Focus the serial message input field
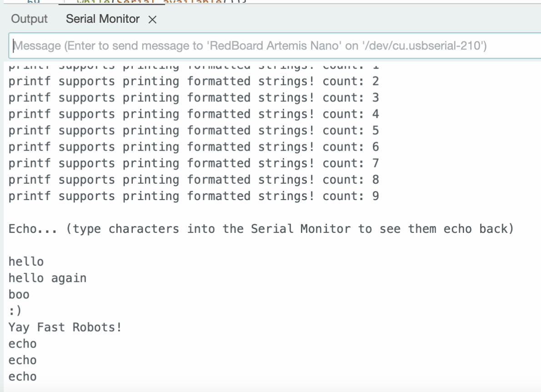541x392 pixels. click(275, 46)
